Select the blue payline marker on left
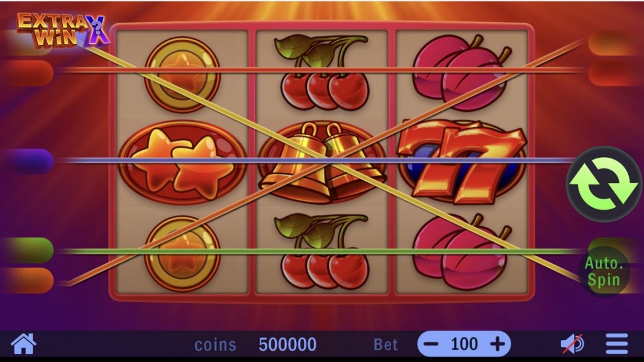 coord(28,162)
